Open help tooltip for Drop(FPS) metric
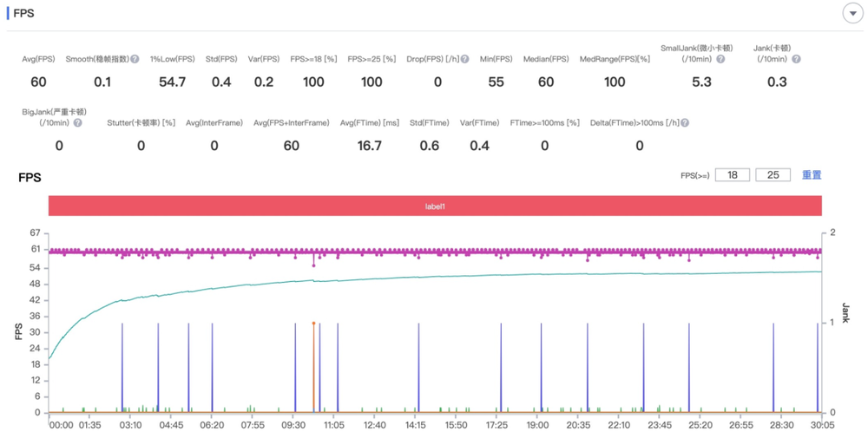Viewport: 868px width, 432px height. 465,60
